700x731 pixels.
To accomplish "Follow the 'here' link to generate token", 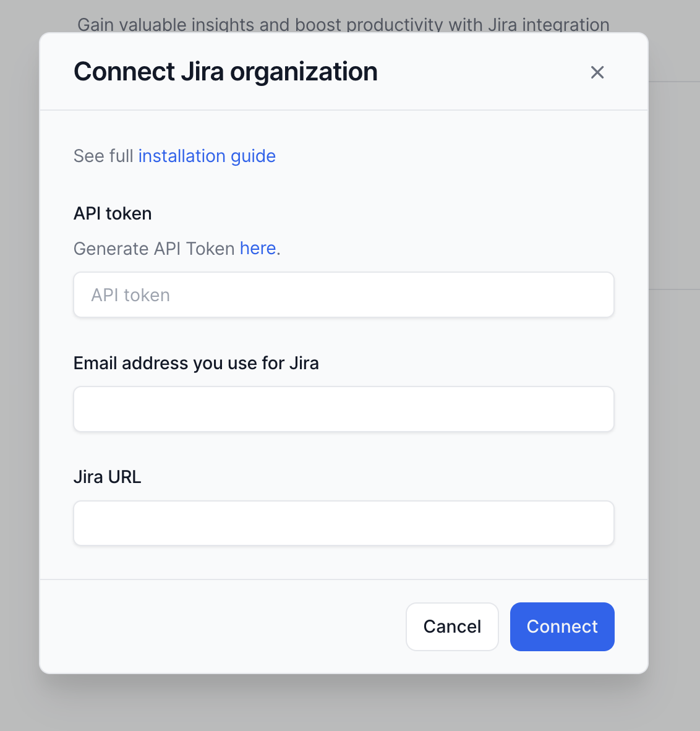I will [x=257, y=248].
